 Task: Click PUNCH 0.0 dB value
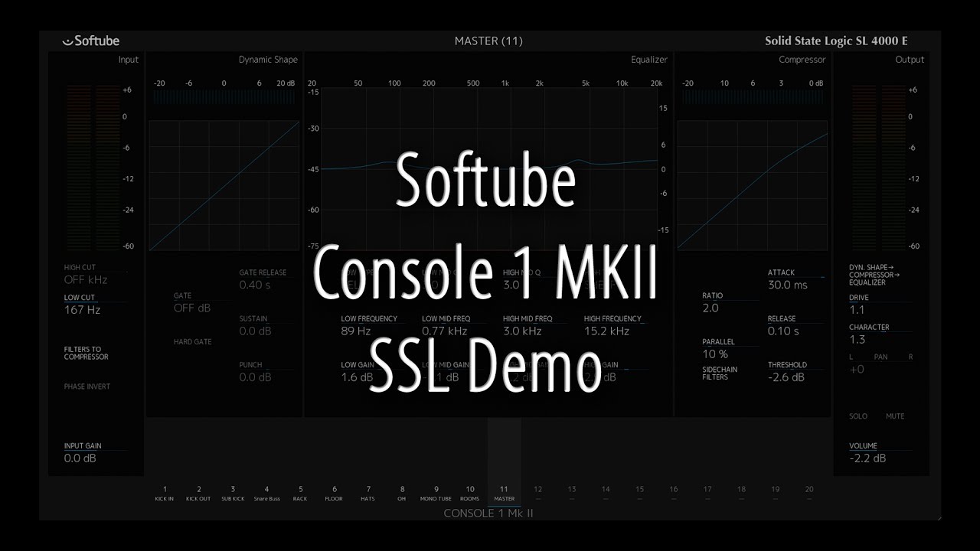pyautogui.click(x=255, y=377)
